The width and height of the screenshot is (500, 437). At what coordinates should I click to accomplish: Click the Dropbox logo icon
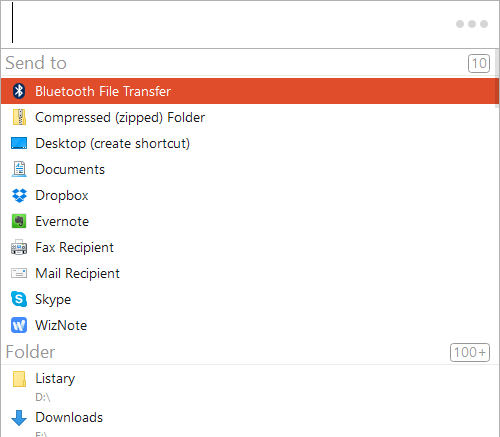click(19, 195)
